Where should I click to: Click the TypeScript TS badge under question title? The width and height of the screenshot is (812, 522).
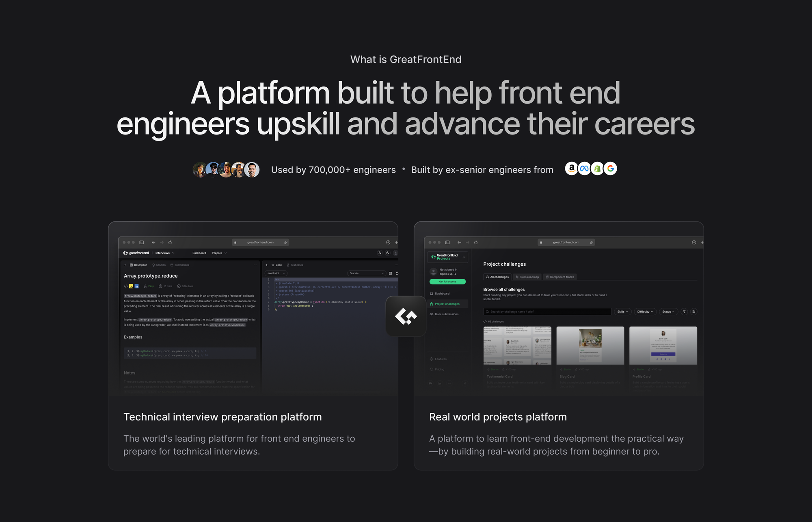[137, 286]
